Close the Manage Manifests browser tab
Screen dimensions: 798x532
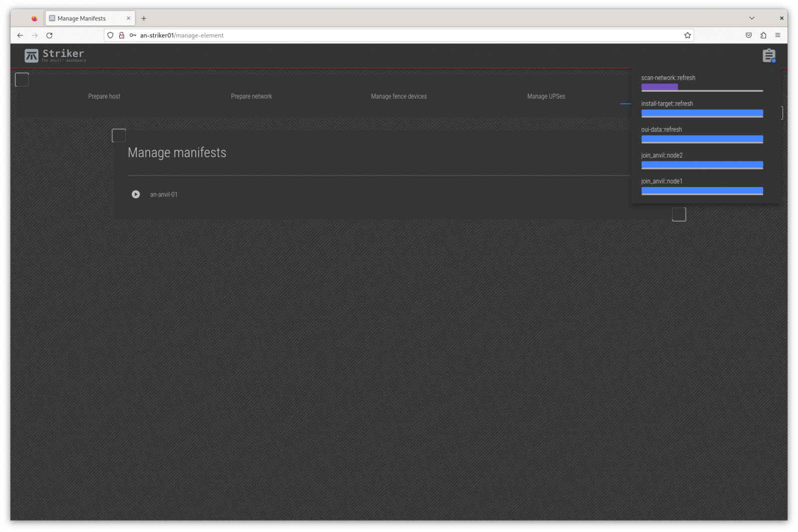(128, 18)
